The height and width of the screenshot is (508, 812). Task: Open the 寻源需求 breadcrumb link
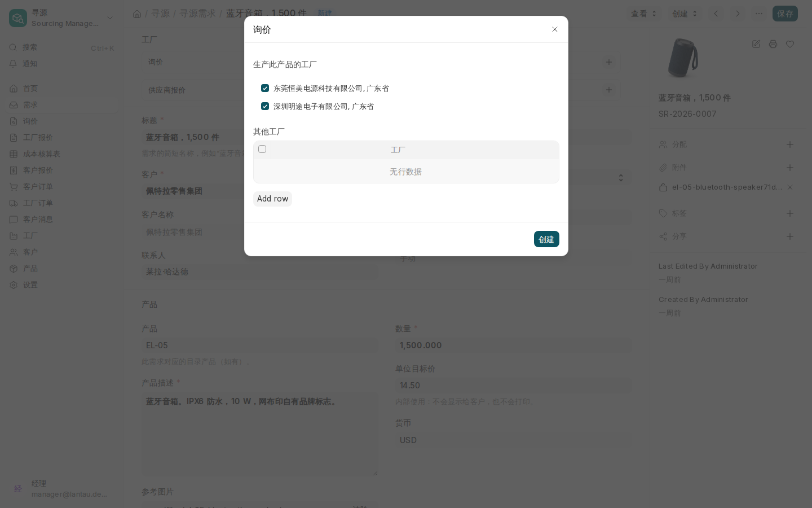point(197,14)
